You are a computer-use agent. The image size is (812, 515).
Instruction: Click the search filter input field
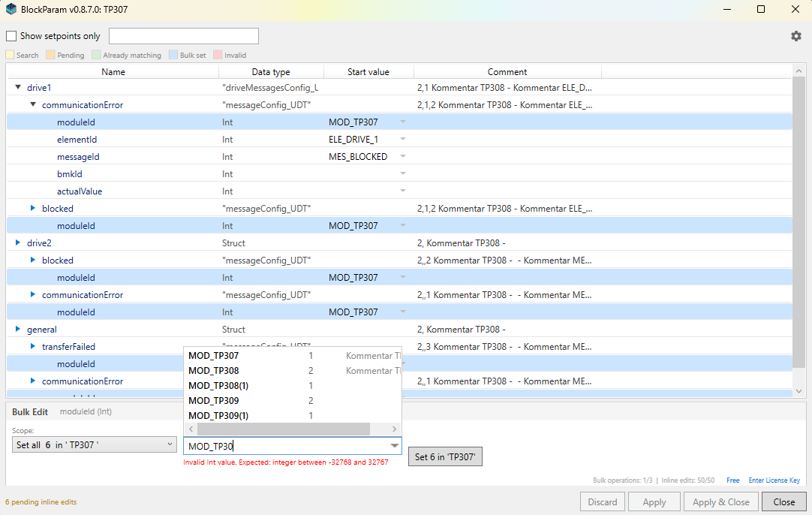pyautogui.click(x=182, y=35)
